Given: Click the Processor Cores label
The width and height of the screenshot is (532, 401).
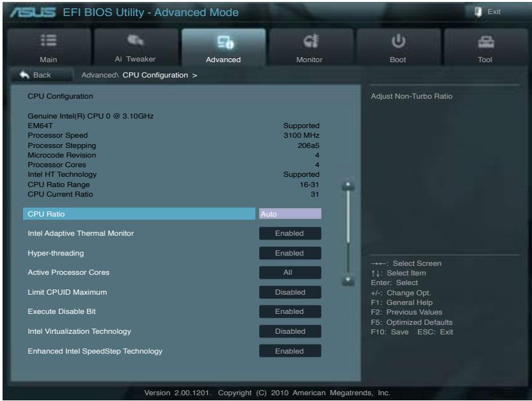Looking at the screenshot, I should click(57, 165).
